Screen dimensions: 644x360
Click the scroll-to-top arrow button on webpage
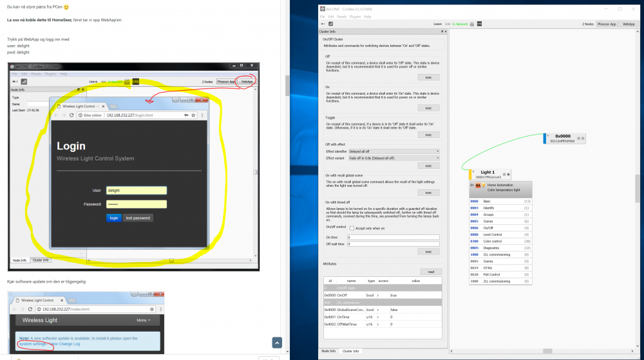pos(276,343)
